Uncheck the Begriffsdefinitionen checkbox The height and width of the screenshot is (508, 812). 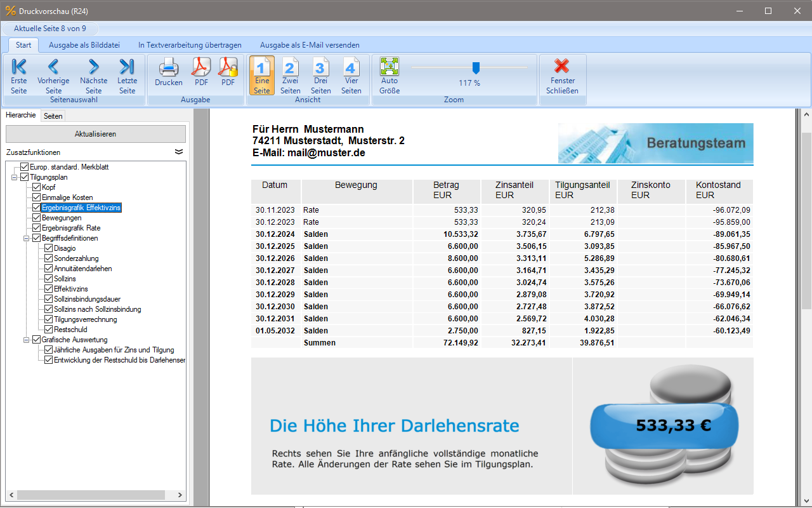(37, 238)
